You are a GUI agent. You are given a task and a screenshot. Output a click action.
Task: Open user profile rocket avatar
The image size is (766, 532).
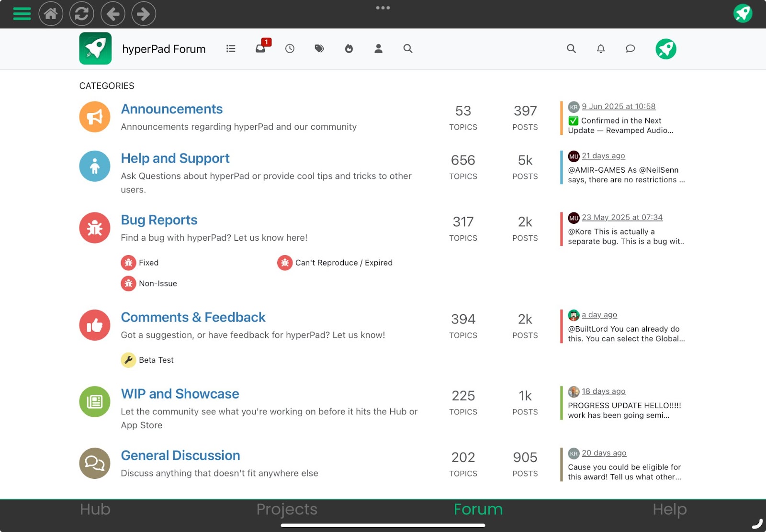coord(666,49)
